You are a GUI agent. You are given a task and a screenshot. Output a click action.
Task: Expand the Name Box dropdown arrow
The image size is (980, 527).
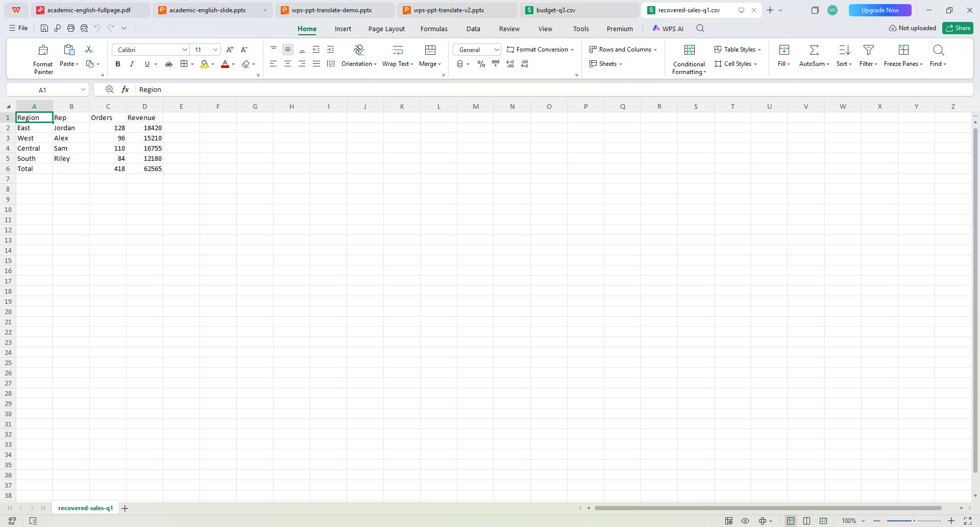click(x=83, y=89)
